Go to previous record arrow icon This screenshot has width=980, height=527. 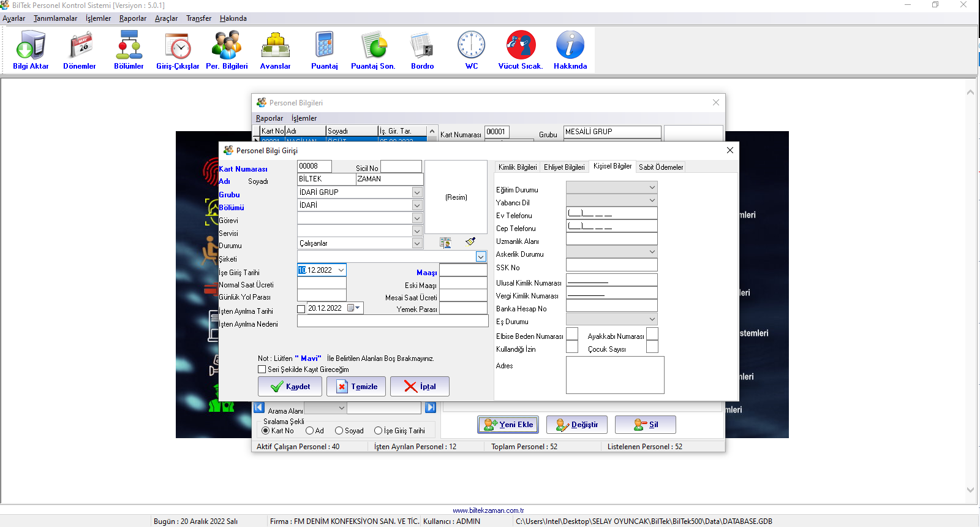tap(258, 408)
